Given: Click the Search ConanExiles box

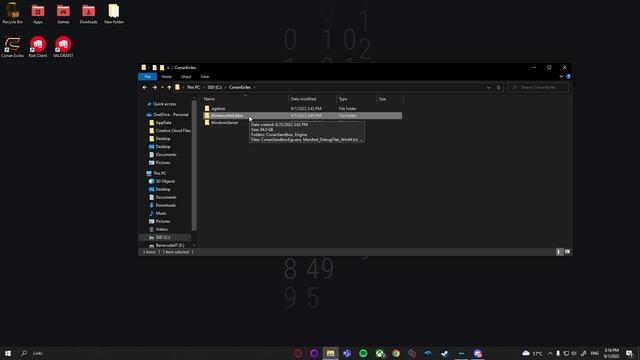Looking at the screenshot, I should tap(538, 87).
